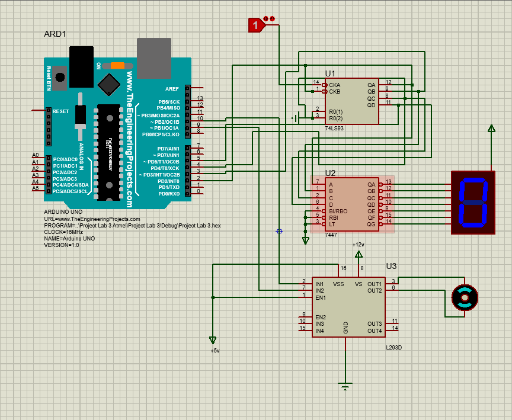Image resolution: width=512 pixels, height=420 pixels.
Task: Click the PB5/SCK pin 13 on Arduino
Action: tap(197, 101)
